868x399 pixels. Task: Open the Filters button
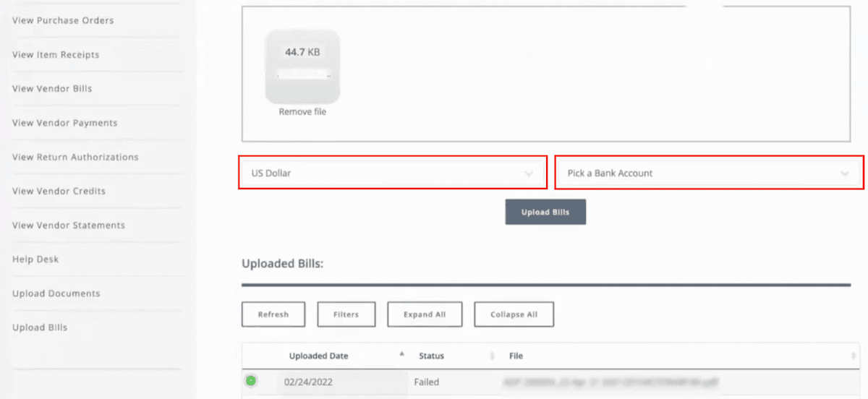click(x=346, y=314)
